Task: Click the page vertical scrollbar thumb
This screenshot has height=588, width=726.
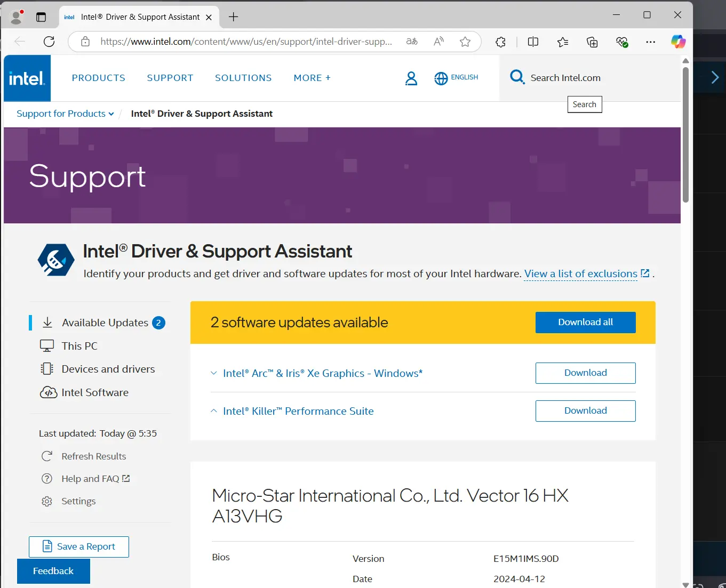Action: coord(685,134)
